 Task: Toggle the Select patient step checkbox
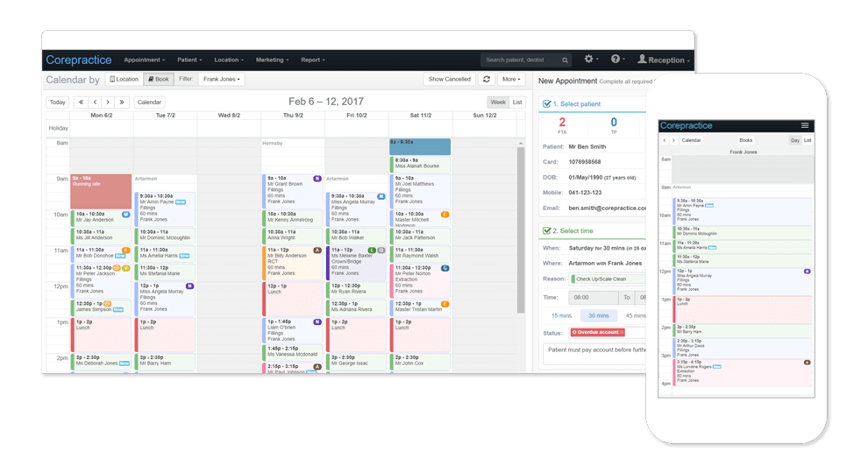point(547,104)
